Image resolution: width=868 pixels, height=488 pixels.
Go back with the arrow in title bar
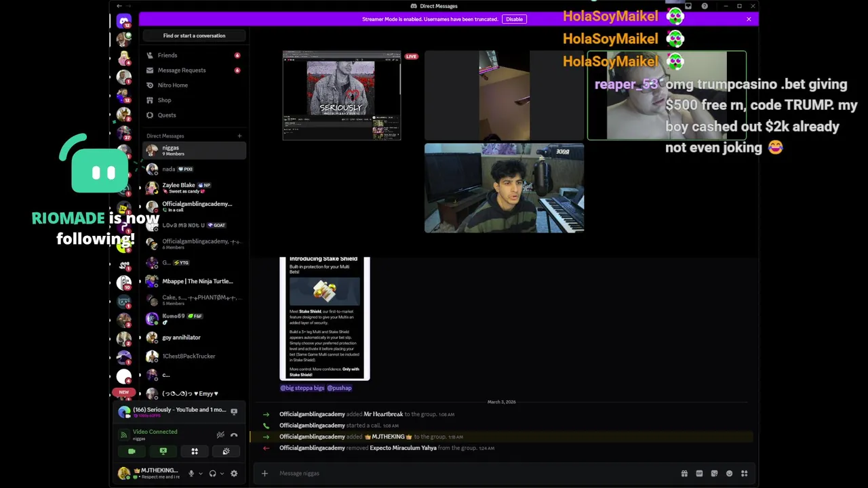click(x=119, y=6)
